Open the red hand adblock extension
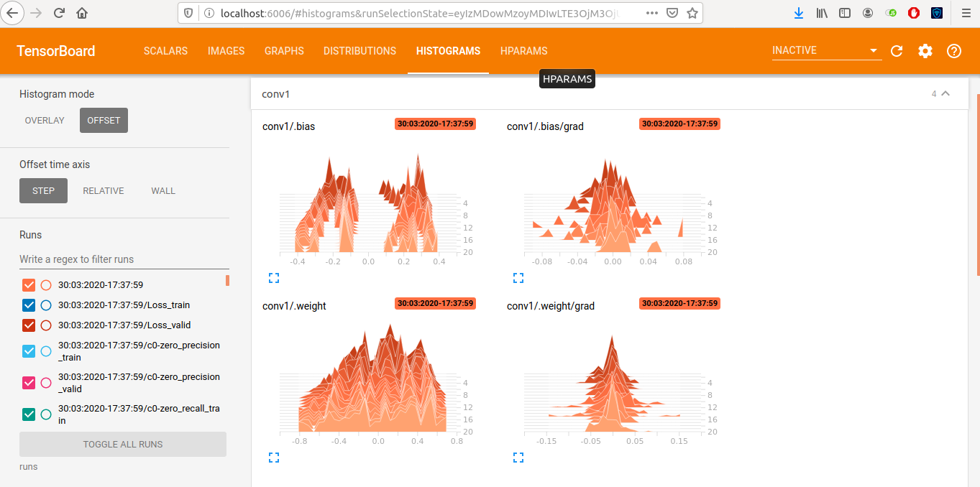The height and width of the screenshot is (487, 980). (914, 13)
